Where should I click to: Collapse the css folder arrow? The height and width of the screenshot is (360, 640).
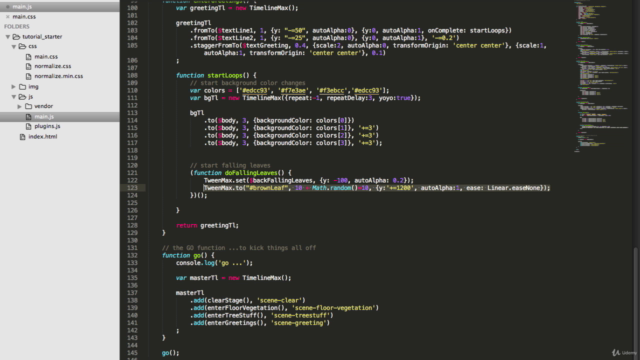coord(14,47)
